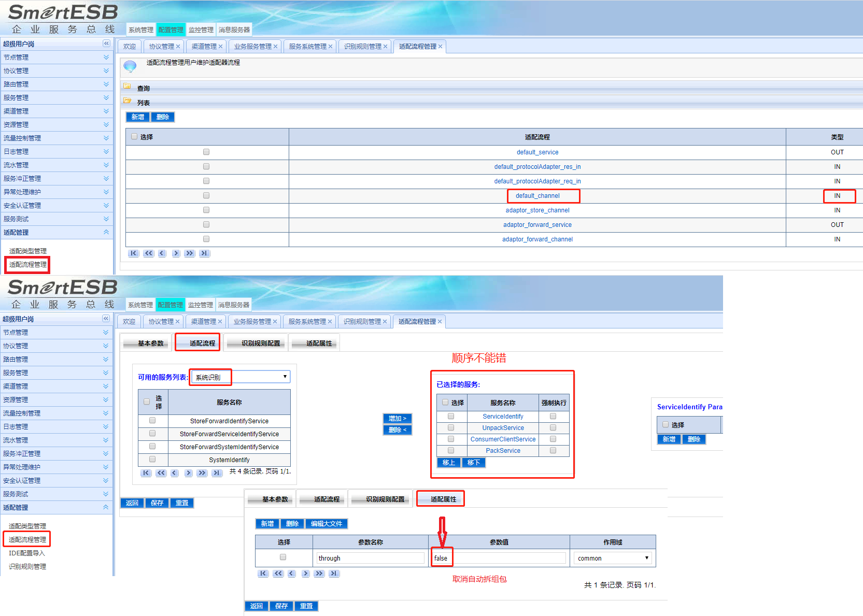
Task: Open the adaptor_store_channel link
Action: pos(537,210)
